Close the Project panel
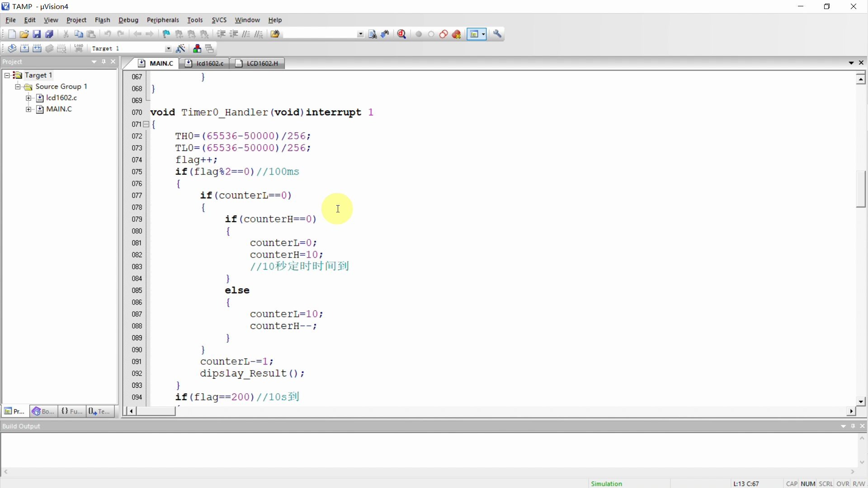The height and width of the screenshot is (488, 868). point(113,62)
